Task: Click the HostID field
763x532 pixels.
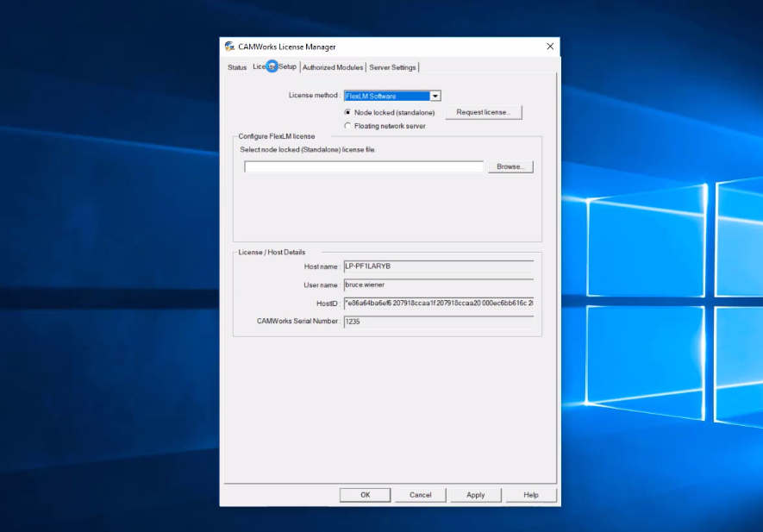Action: 439,304
